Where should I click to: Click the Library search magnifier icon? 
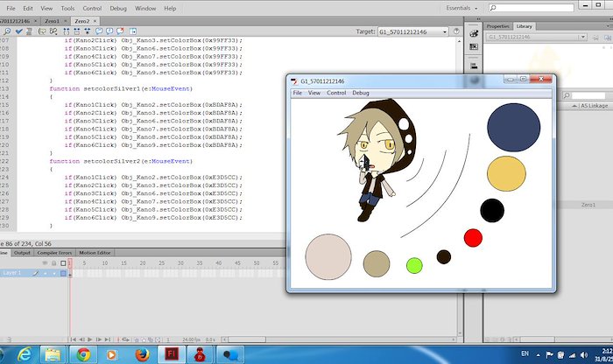pos(567,95)
